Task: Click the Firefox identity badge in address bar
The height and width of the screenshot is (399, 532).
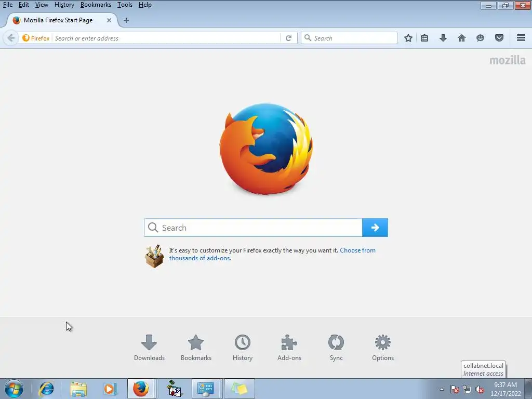Action: [36, 38]
